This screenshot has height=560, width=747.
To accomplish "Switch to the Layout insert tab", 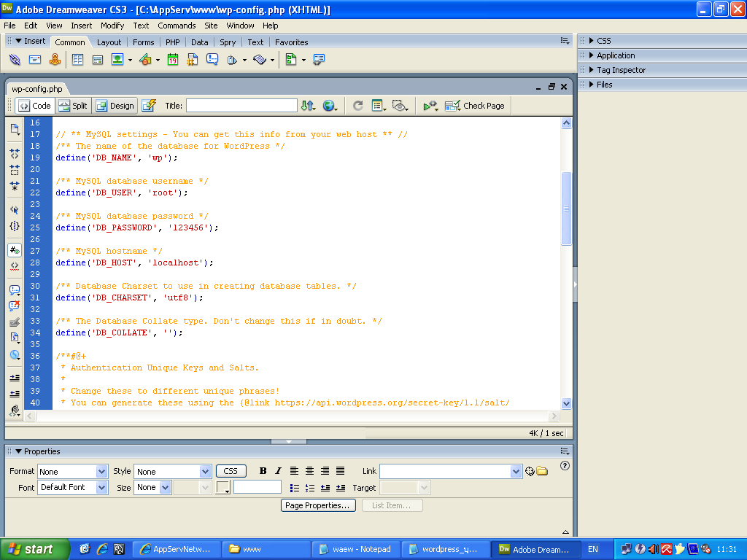I will coord(109,42).
